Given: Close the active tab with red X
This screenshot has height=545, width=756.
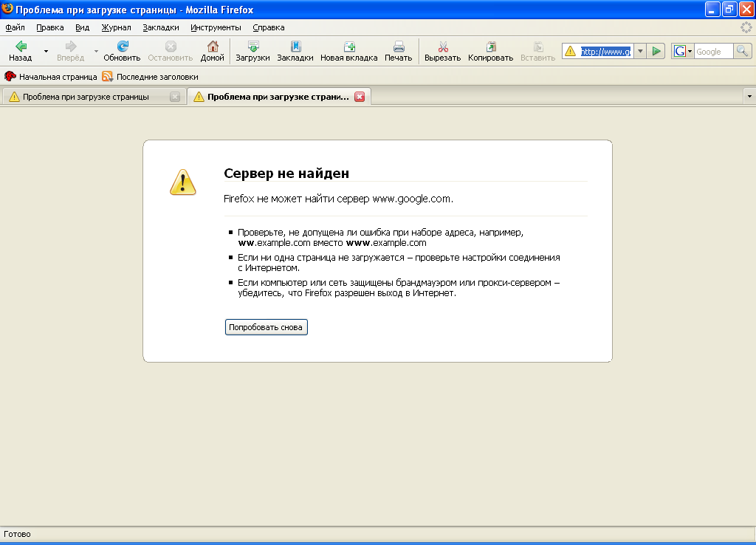Looking at the screenshot, I should (360, 97).
